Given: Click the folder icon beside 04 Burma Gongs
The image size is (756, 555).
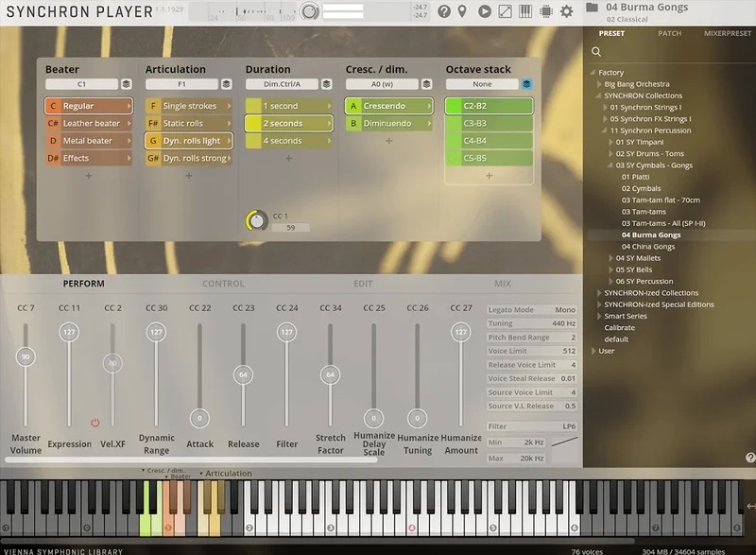Looking at the screenshot, I should pyautogui.click(x=593, y=8).
